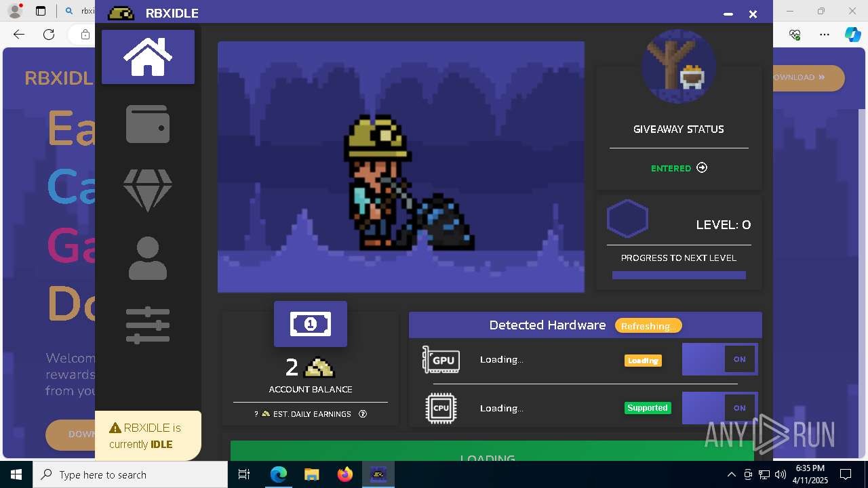The image size is (868, 488).
Task: Click the EST. DAILY EARNINGS text
Action: pyautogui.click(x=312, y=414)
